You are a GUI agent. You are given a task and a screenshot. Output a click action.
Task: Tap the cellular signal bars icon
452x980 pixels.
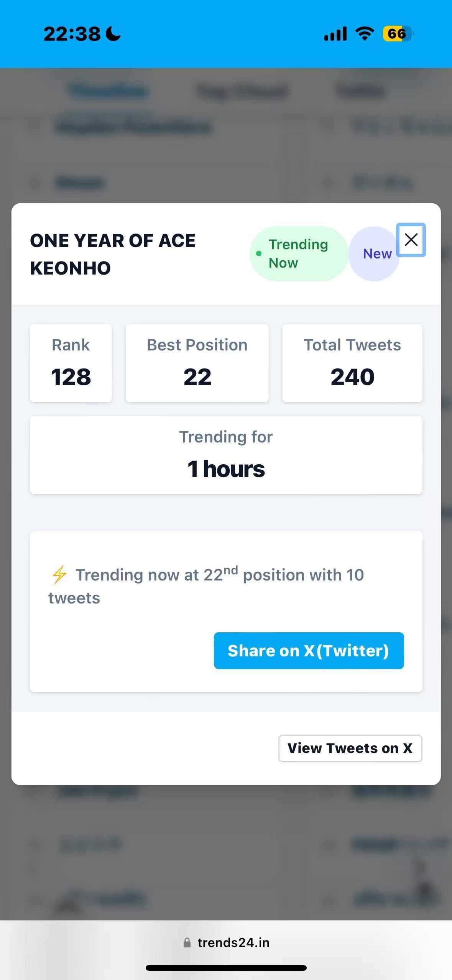click(335, 34)
